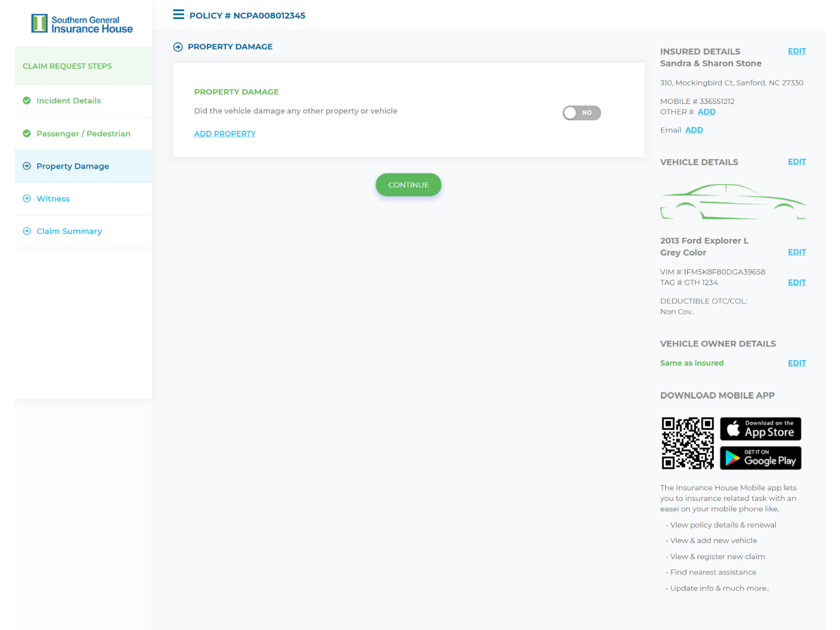The width and height of the screenshot is (840, 630).
Task: Open the Witness step
Action: click(x=52, y=198)
